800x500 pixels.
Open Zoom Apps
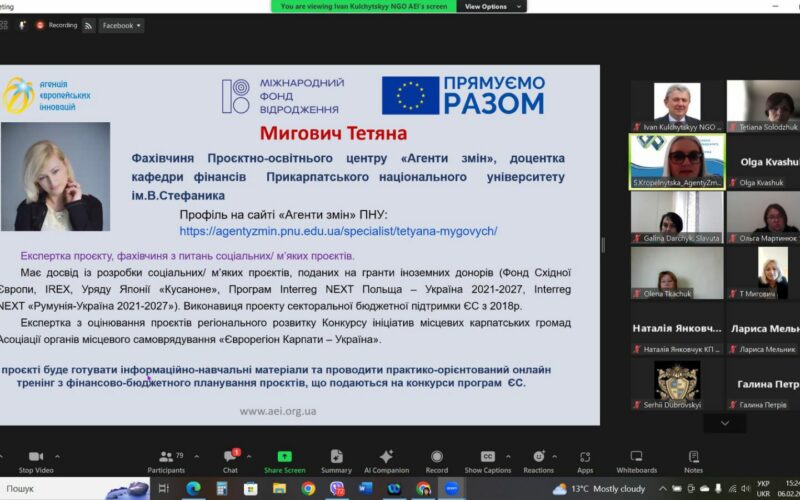[585, 458]
